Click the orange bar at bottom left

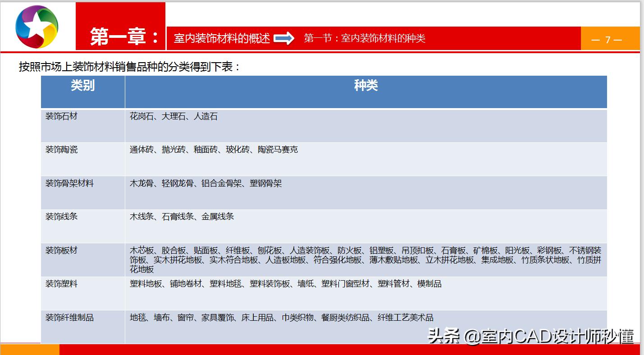(29, 349)
